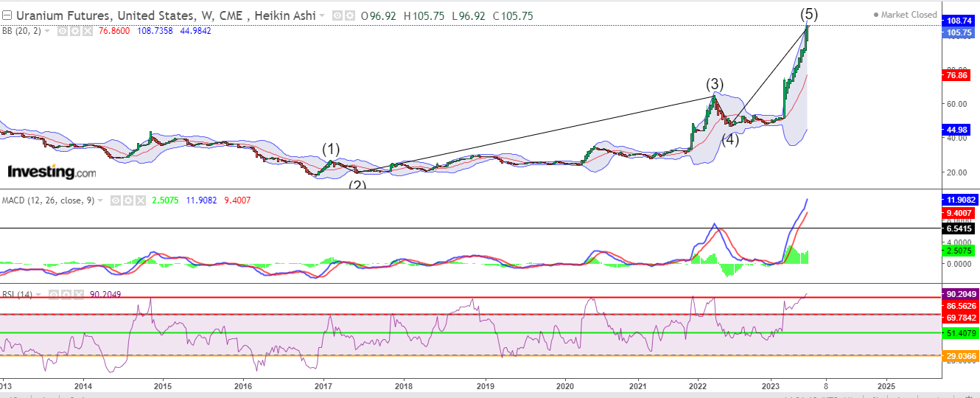Toggle MACD indicator visibility eye
This screenshot has width=980, height=398.
pos(115,200)
